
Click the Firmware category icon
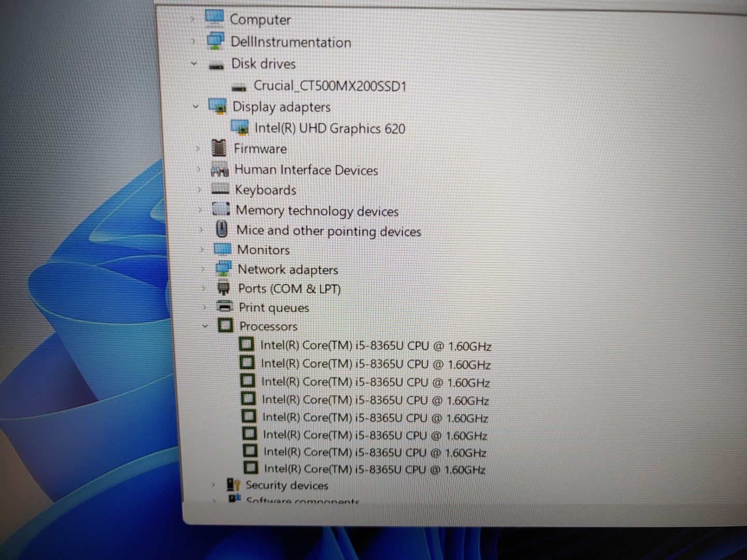click(219, 148)
